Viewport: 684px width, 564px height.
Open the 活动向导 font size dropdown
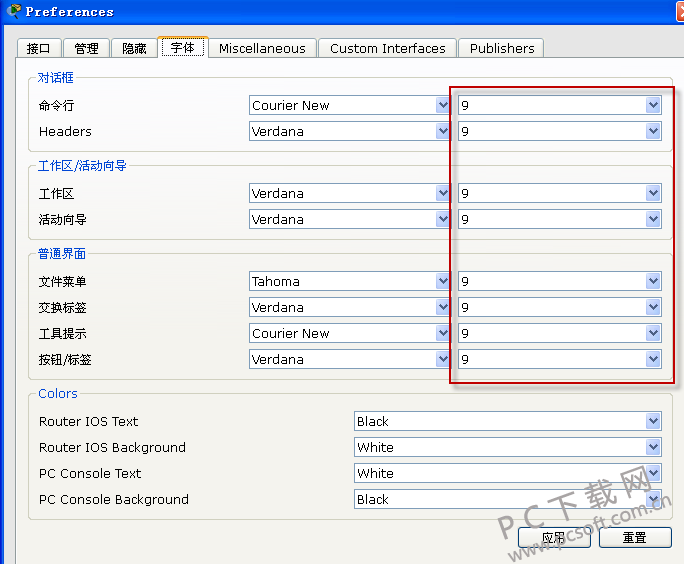(x=560, y=219)
